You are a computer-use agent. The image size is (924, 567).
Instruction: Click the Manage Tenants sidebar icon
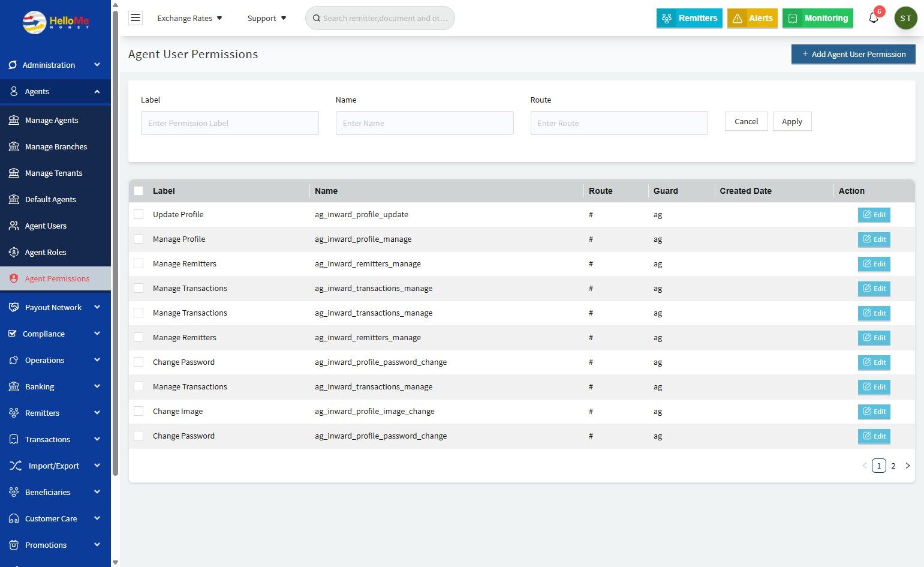[x=14, y=173]
